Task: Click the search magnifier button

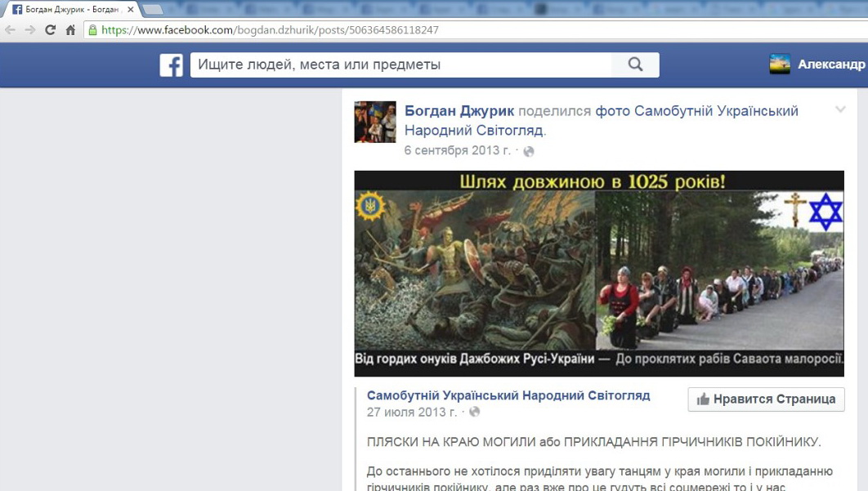Action: point(636,65)
